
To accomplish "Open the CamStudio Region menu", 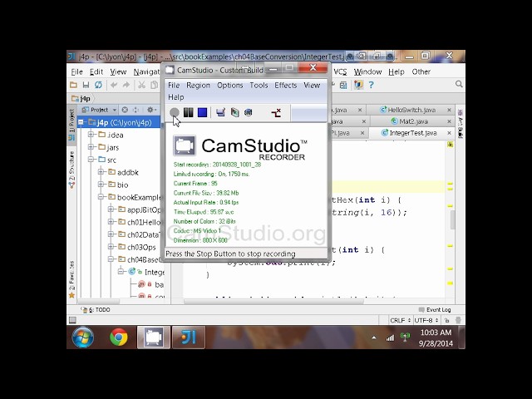I will (x=198, y=85).
